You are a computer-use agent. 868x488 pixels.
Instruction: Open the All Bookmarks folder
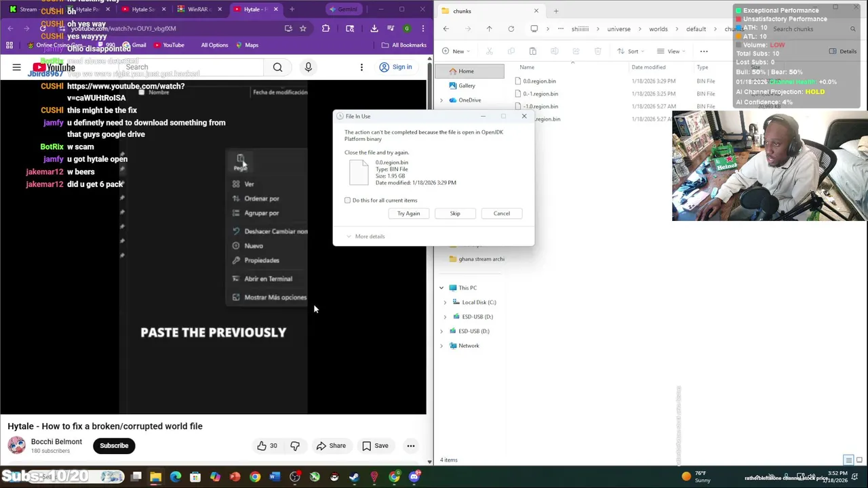404,45
